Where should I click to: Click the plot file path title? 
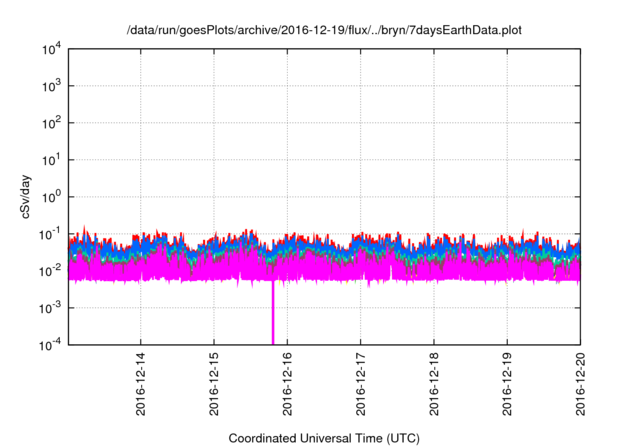tap(324, 30)
